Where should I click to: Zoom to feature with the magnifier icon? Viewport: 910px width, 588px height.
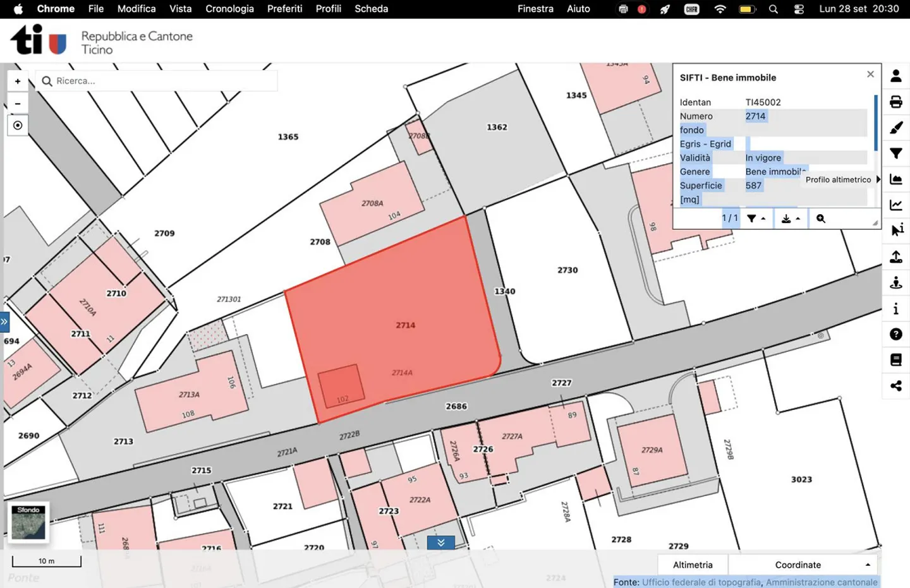point(820,219)
